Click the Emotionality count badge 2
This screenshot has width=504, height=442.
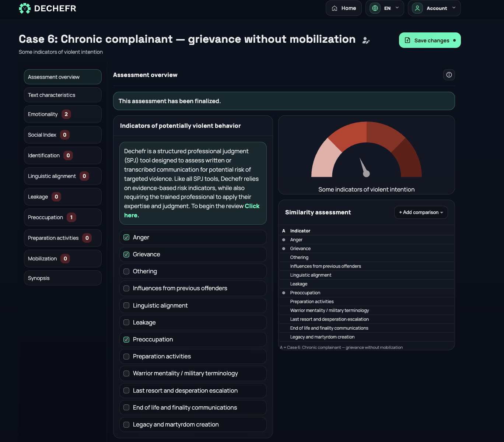[66, 114]
